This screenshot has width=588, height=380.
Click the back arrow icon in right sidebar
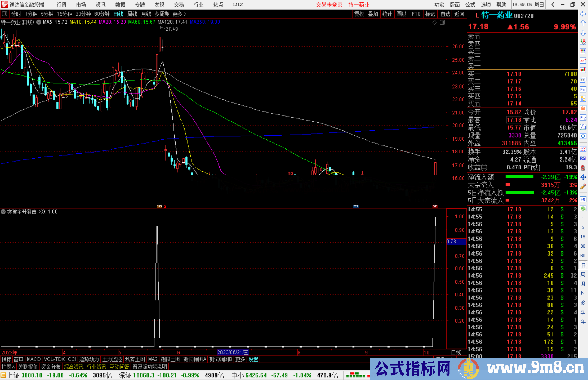coord(583,14)
